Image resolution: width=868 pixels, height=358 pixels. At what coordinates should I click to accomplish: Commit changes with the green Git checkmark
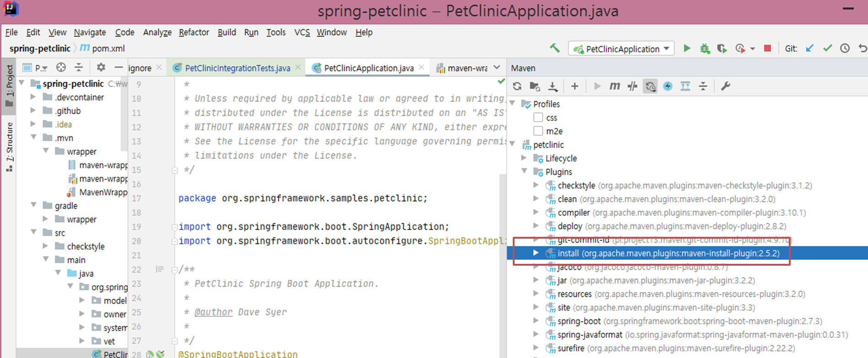click(827, 48)
